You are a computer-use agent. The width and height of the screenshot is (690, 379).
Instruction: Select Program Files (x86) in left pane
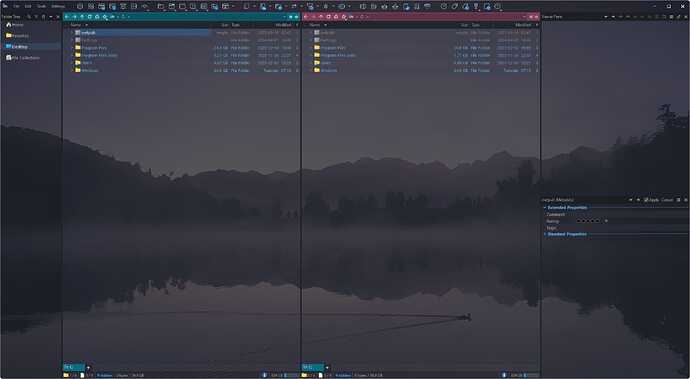point(96,55)
